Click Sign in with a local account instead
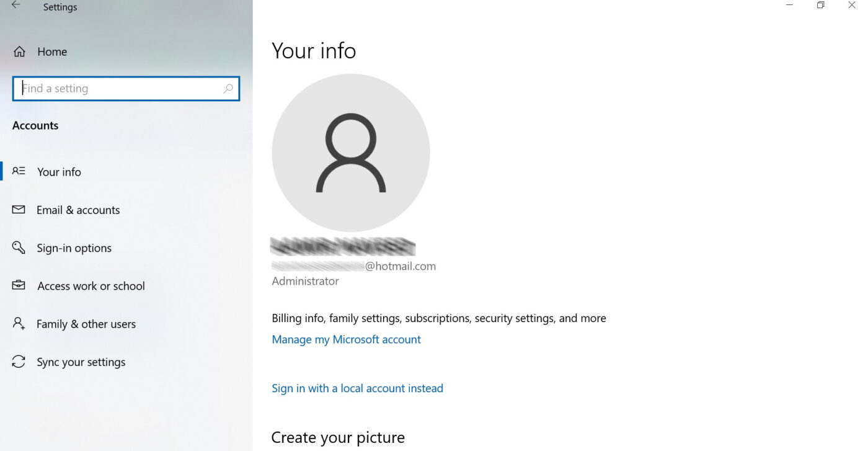 (x=358, y=388)
